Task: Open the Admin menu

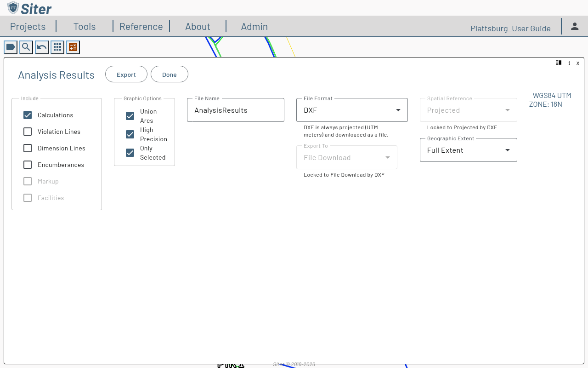Action: pyautogui.click(x=254, y=26)
